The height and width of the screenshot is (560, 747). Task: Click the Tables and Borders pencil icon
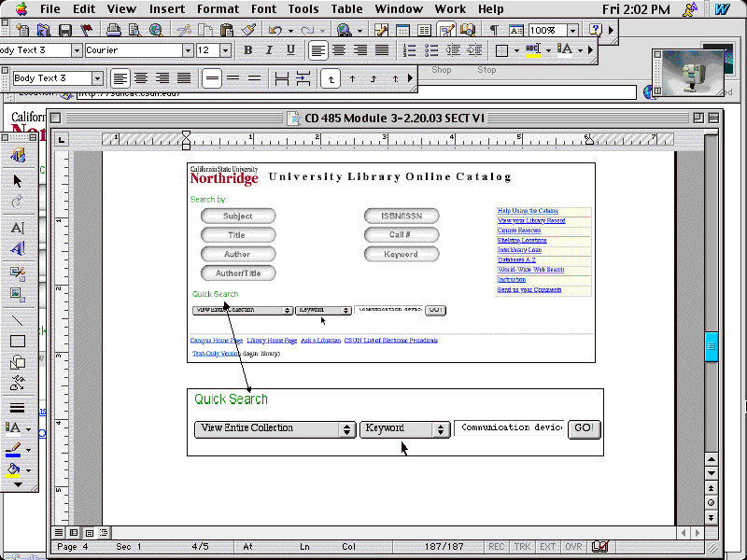point(381,30)
